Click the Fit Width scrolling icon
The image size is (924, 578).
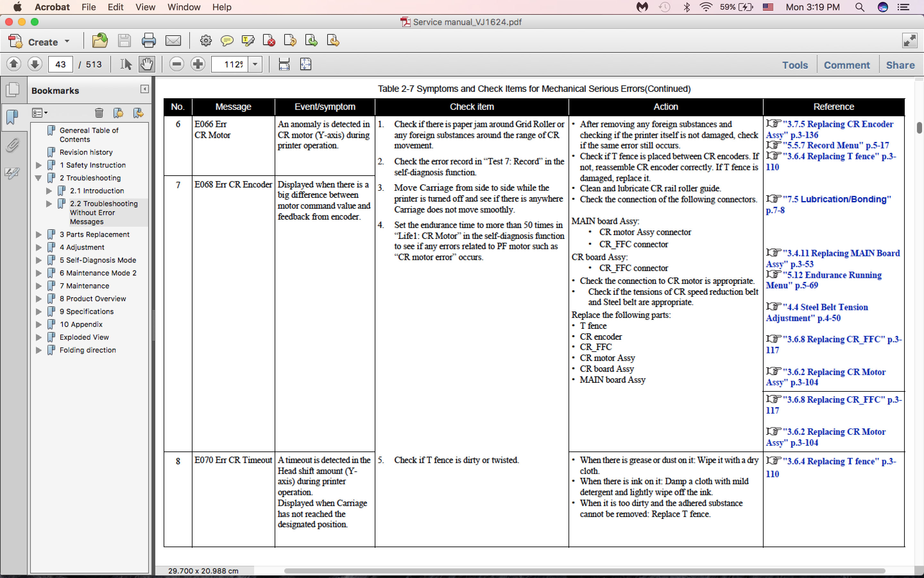click(x=284, y=64)
